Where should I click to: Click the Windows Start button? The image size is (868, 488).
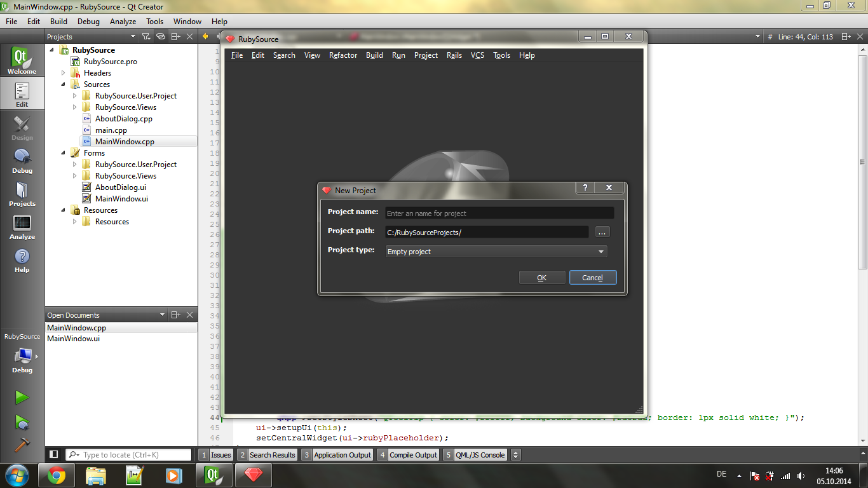click(x=17, y=475)
